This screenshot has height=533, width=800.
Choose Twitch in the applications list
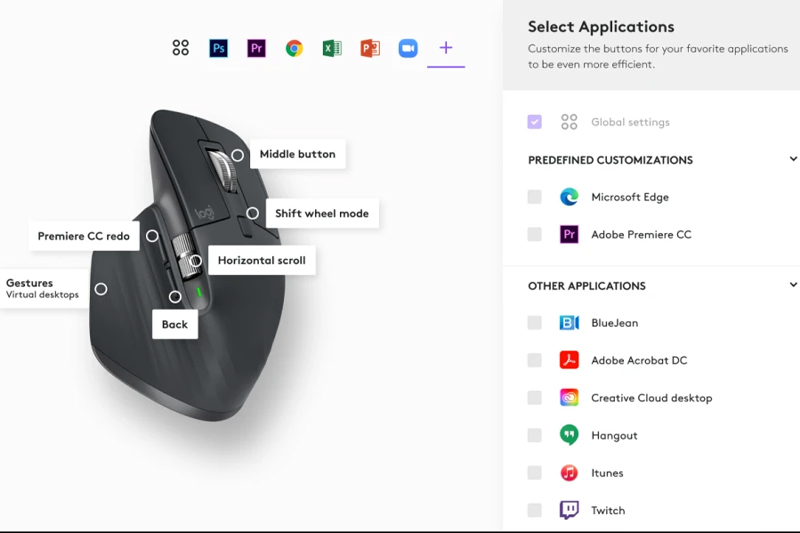coord(608,511)
